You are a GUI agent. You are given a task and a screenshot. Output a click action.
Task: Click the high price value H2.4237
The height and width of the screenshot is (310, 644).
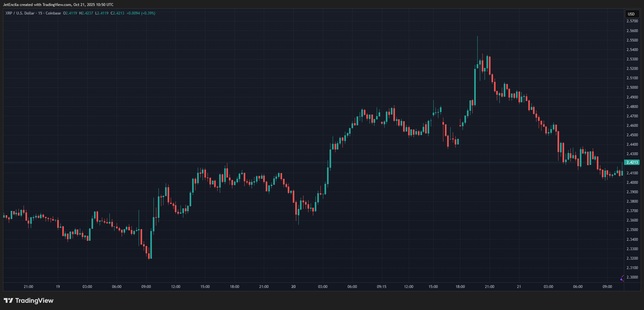[86, 13]
